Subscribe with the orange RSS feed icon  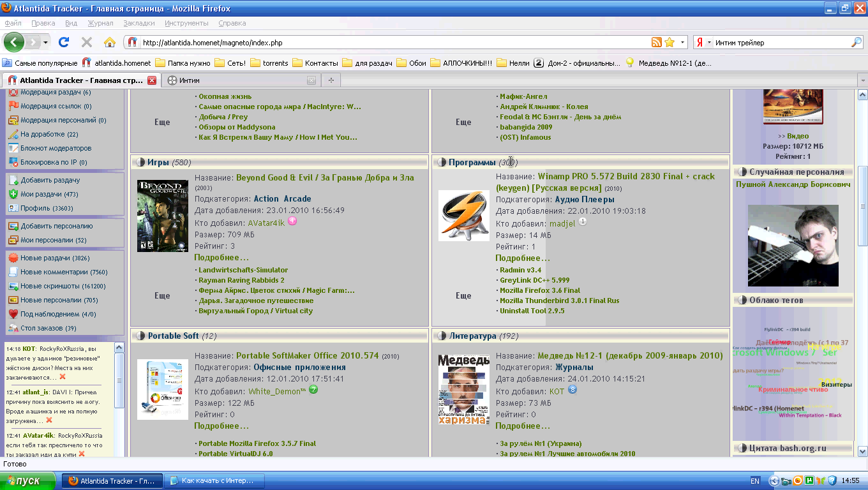tap(656, 43)
